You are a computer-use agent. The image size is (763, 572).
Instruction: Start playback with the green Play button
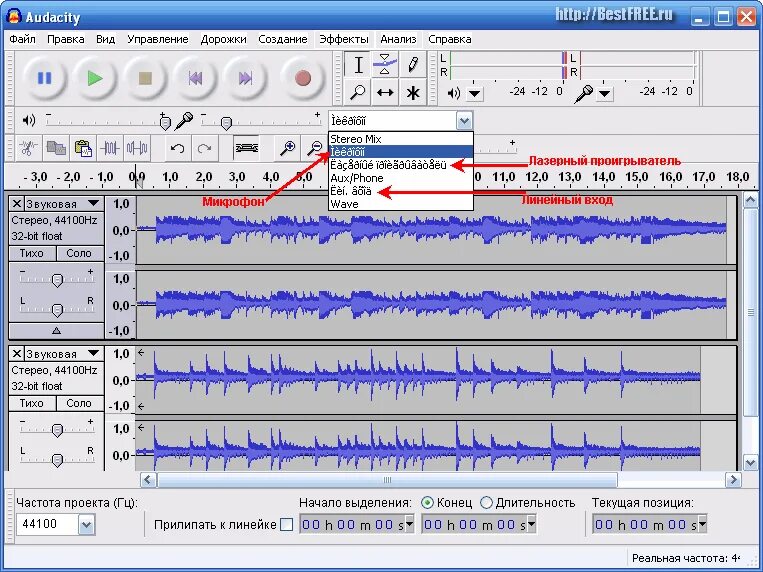(94, 78)
